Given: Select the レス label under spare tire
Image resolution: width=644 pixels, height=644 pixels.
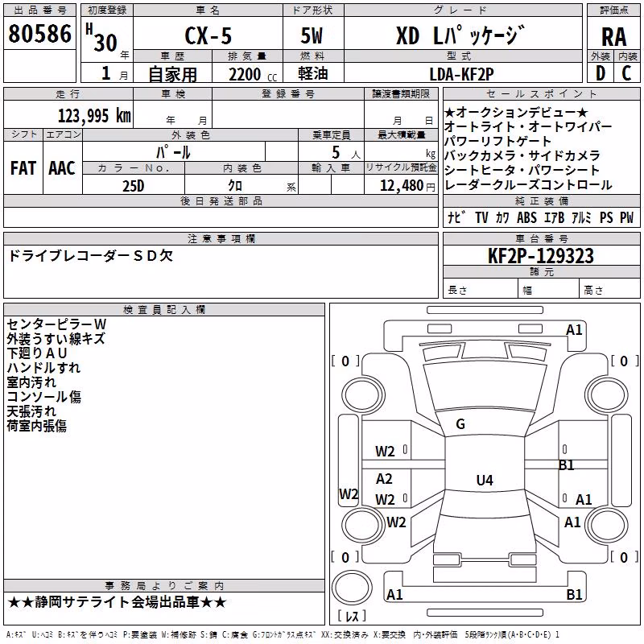Looking at the screenshot, I should [x=352, y=616].
